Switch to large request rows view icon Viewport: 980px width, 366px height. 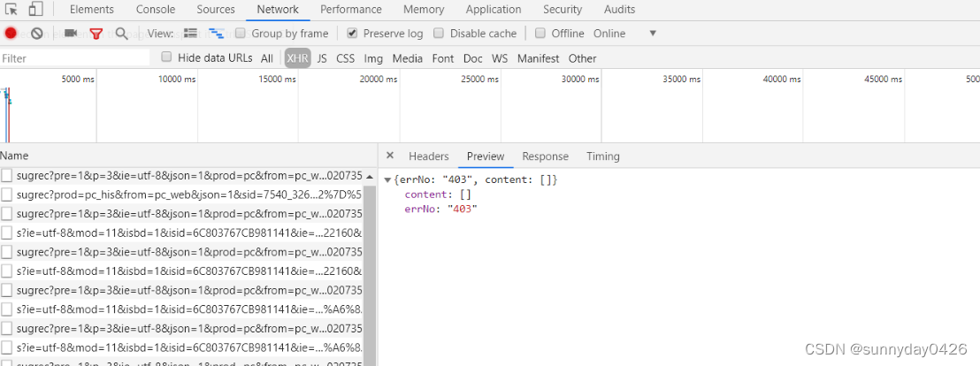click(191, 33)
